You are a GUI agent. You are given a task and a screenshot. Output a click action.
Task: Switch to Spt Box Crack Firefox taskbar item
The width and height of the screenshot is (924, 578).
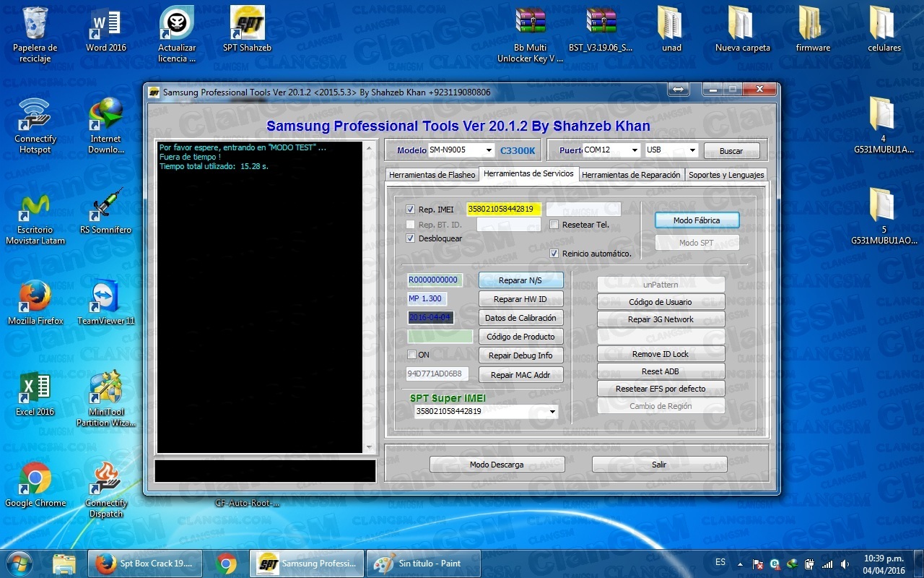pos(147,564)
